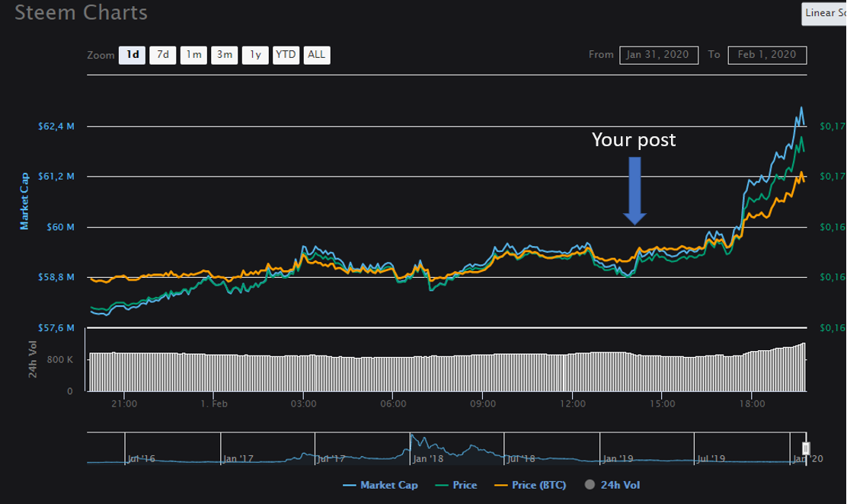Switch zoom to 3m

tap(224, 55)
